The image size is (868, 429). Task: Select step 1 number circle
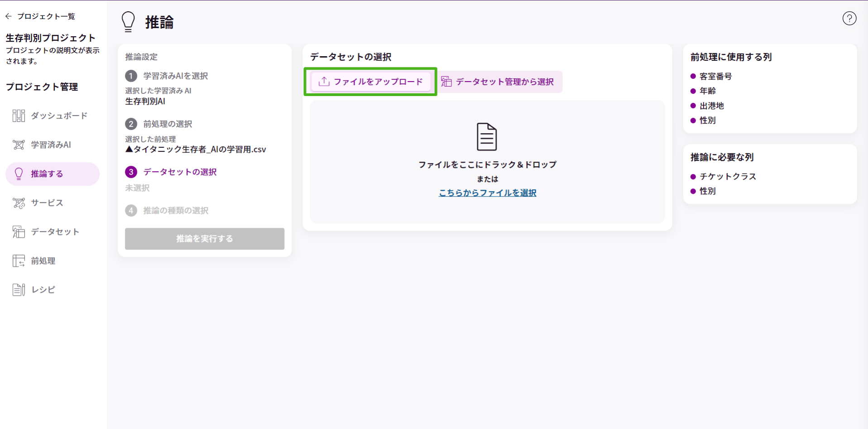click(x=131, y=76)
